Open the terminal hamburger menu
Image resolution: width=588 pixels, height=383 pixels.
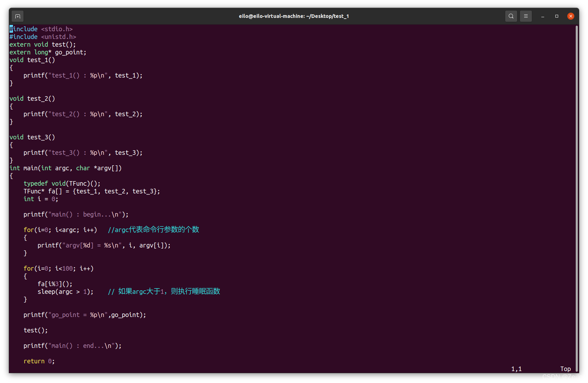click(x=526, y=16)
